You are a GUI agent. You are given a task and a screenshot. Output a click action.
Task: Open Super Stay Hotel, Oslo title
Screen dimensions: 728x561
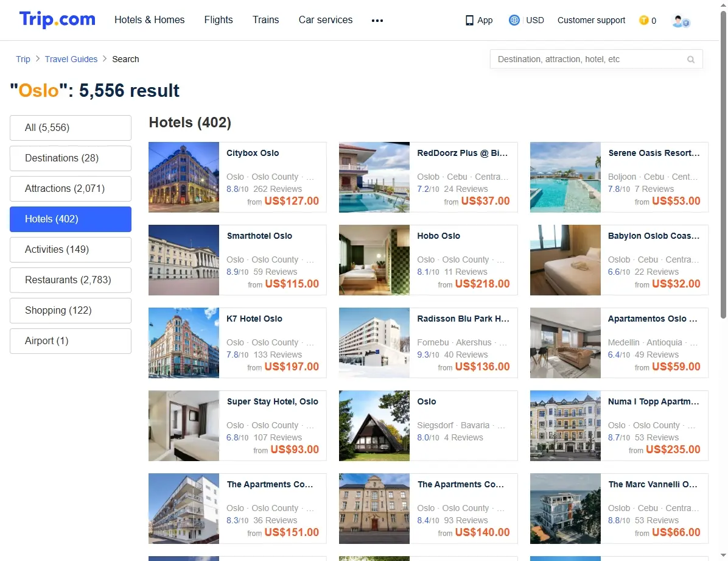[273, 401]
